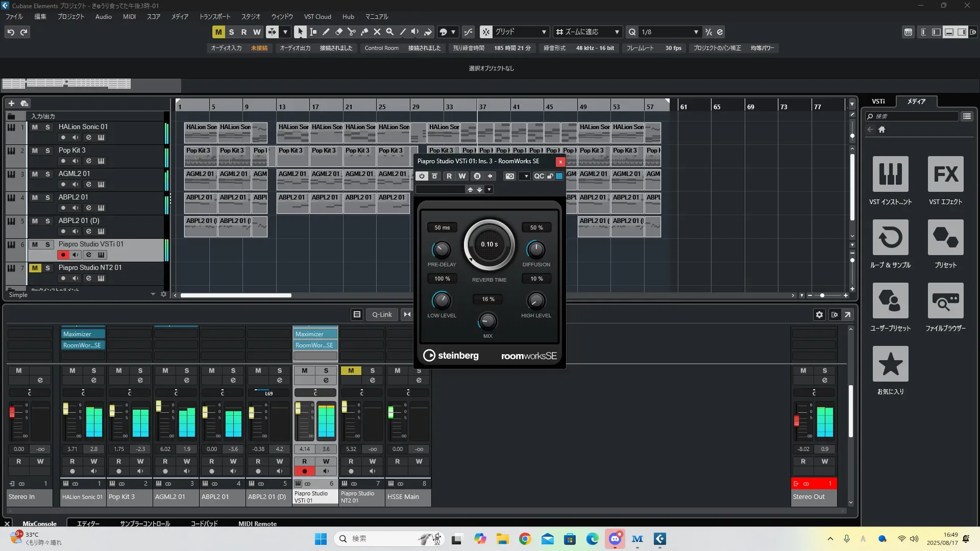This screenshot has height=551, width=980.
Task: Click the Undo arrow icon
Action: 11,32
